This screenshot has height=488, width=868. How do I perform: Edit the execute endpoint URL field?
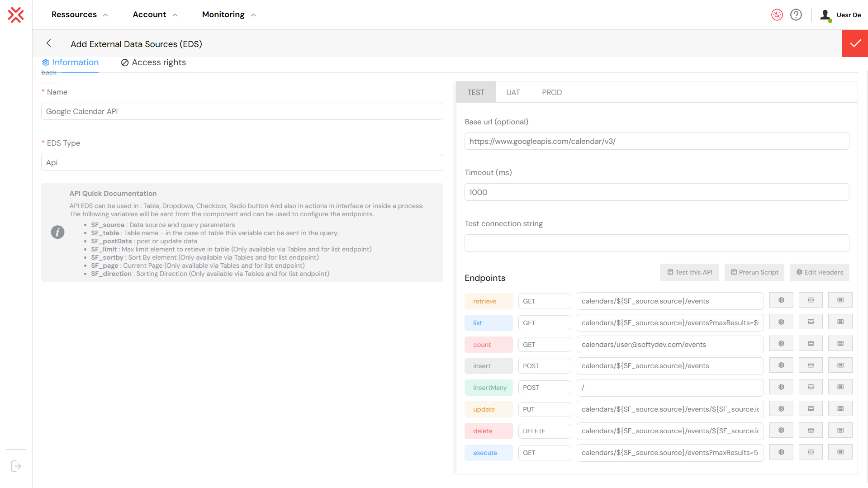tap(670, 453)
